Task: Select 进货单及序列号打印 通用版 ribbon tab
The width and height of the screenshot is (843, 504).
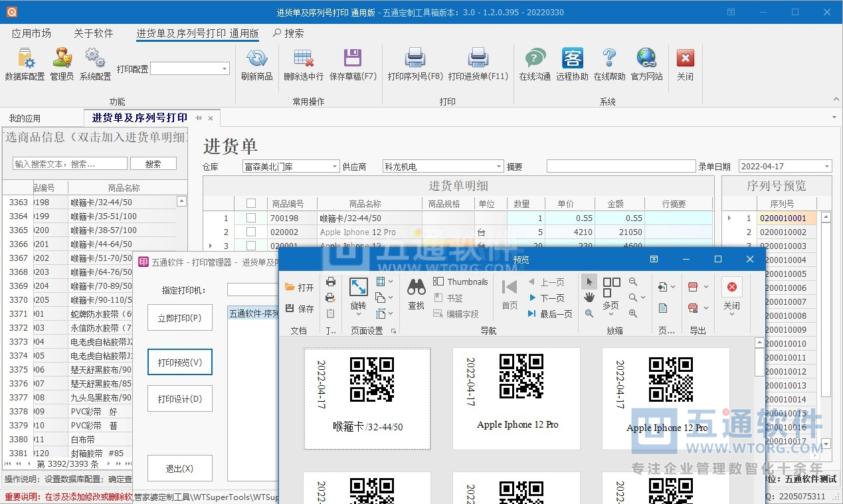Action: [x=197, y=33]
